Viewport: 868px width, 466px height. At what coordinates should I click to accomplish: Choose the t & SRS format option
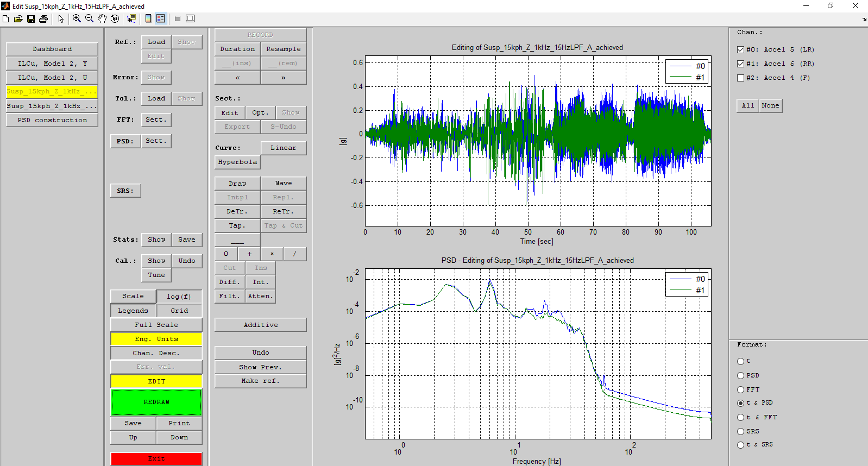(740, 445)
